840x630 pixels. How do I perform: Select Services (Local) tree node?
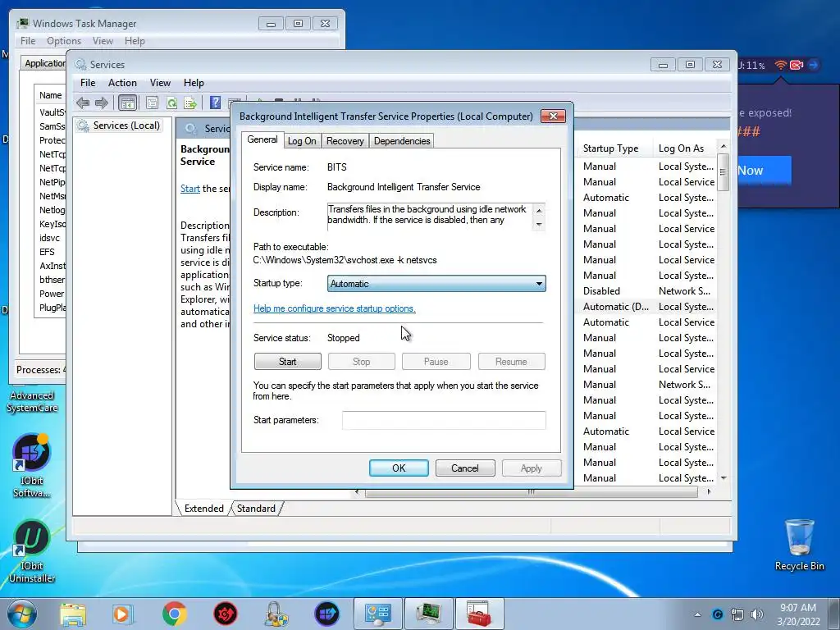126,126
